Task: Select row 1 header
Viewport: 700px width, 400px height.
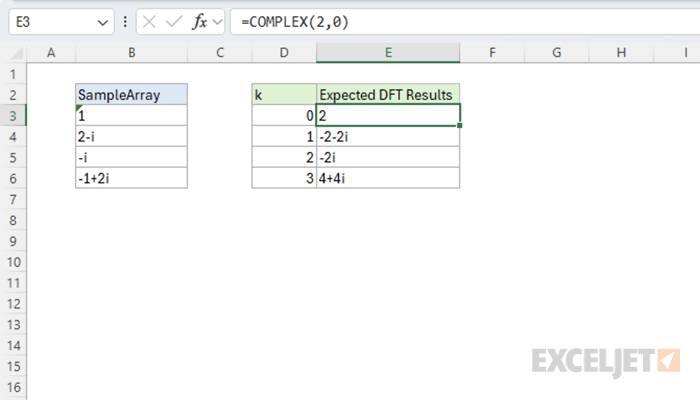Action: (x=13, y=74)
